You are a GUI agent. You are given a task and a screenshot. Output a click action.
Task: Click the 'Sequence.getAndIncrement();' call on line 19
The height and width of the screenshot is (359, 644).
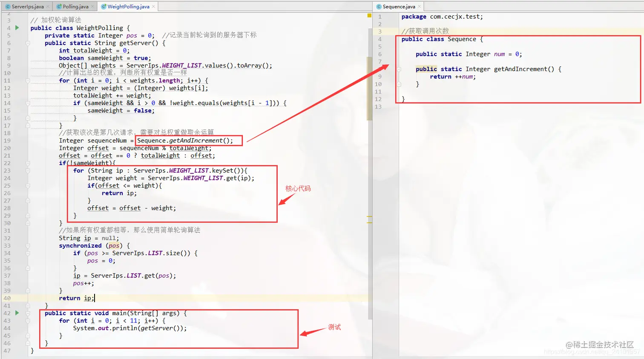[x=185, y=140]
